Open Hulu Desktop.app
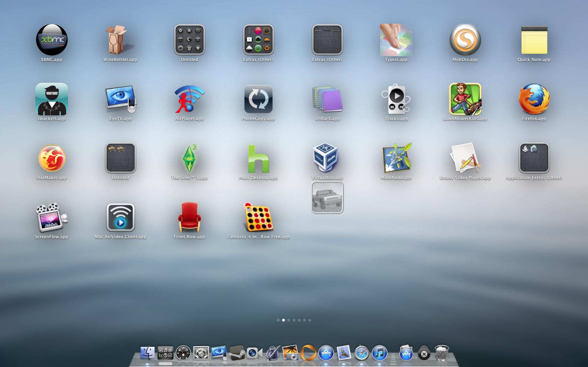588x367 pixels. [258, 159]
